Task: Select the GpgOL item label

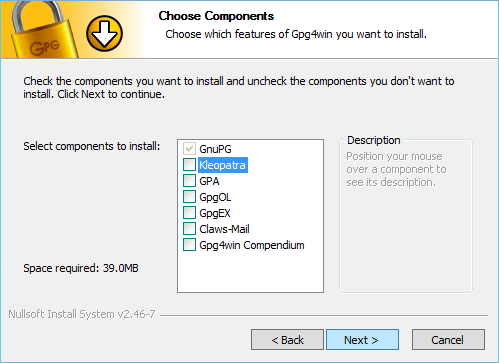Action: pos(215,197)
